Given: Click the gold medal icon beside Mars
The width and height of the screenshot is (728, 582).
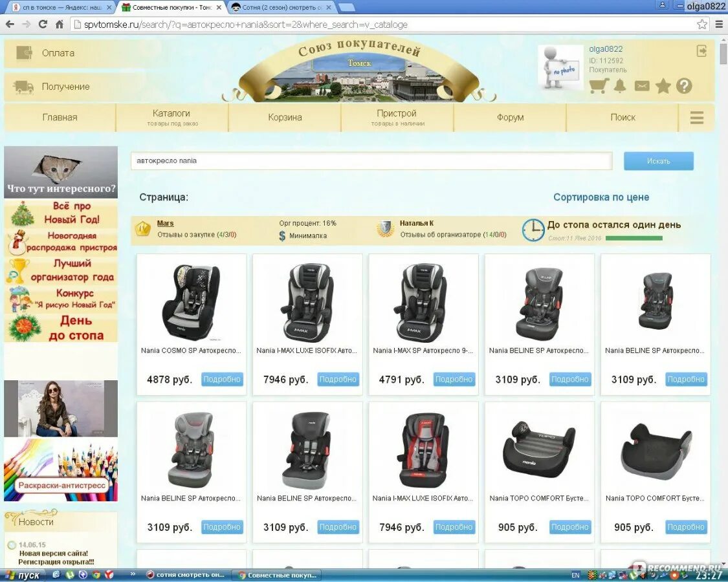Looking at the screenshot, I should 143,229.
